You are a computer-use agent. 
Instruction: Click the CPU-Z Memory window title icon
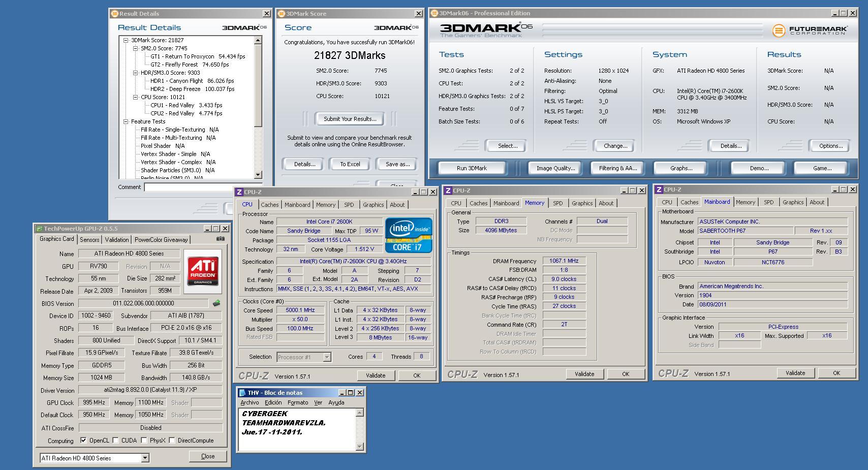448,191
